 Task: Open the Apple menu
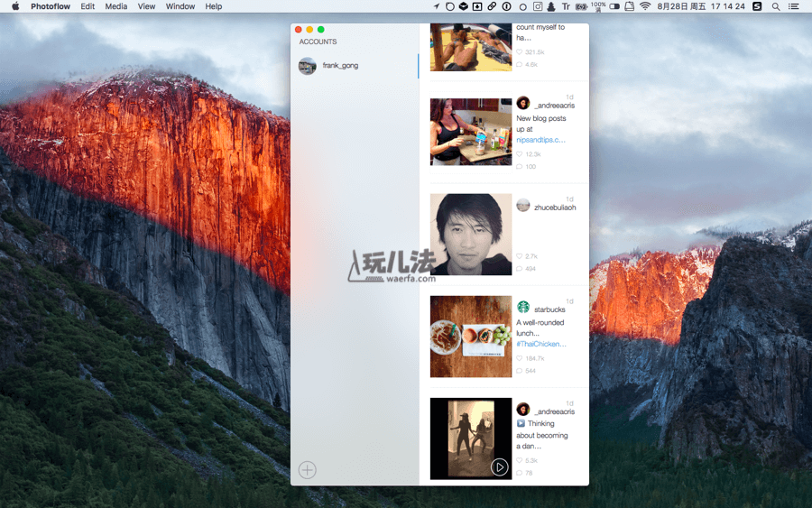(x=15, y=6)
